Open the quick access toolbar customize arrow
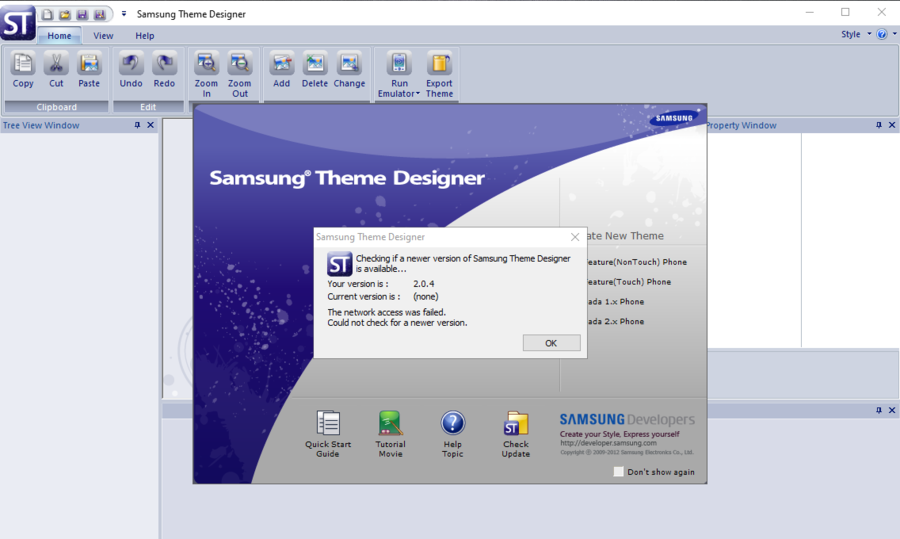Viewport: 900px width, 539px height. (123, 14)
